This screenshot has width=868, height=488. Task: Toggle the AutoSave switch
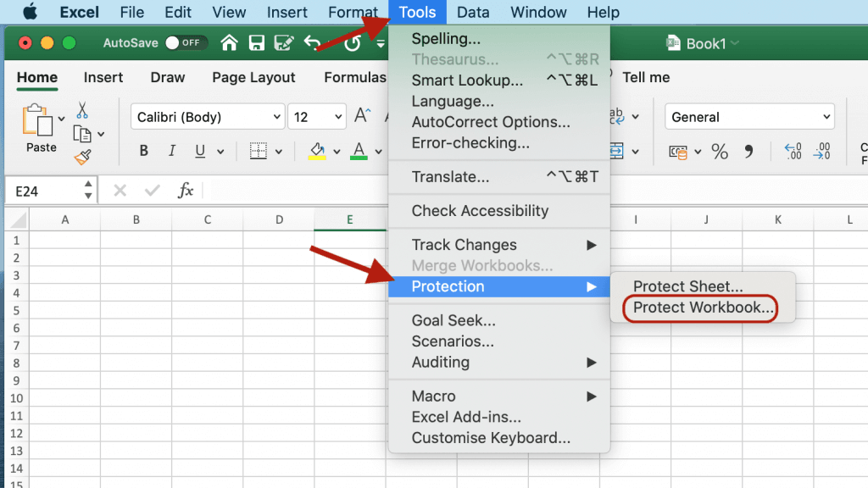[184, 42]
